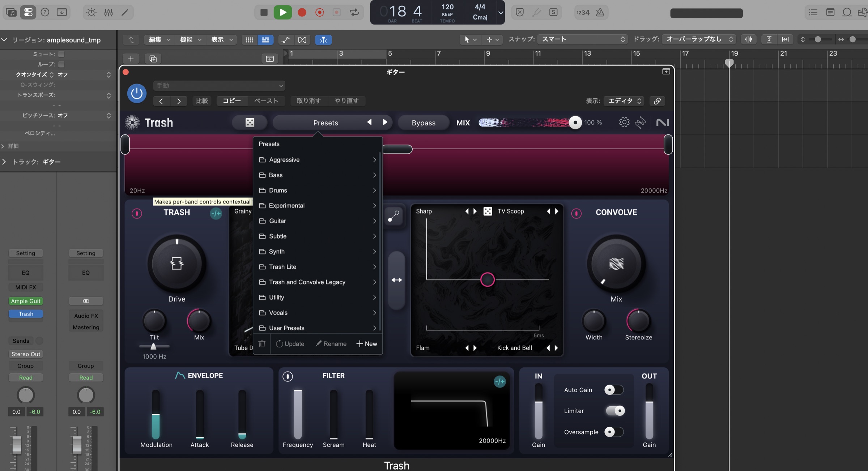Open the Vocals presets folder
868x471 pixels.
click(318, 313)
